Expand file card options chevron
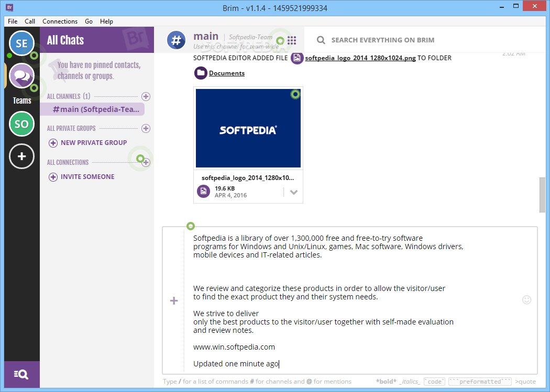Image resolution: width=550 pixels, height=392 pixels. [x=294, y=192]
